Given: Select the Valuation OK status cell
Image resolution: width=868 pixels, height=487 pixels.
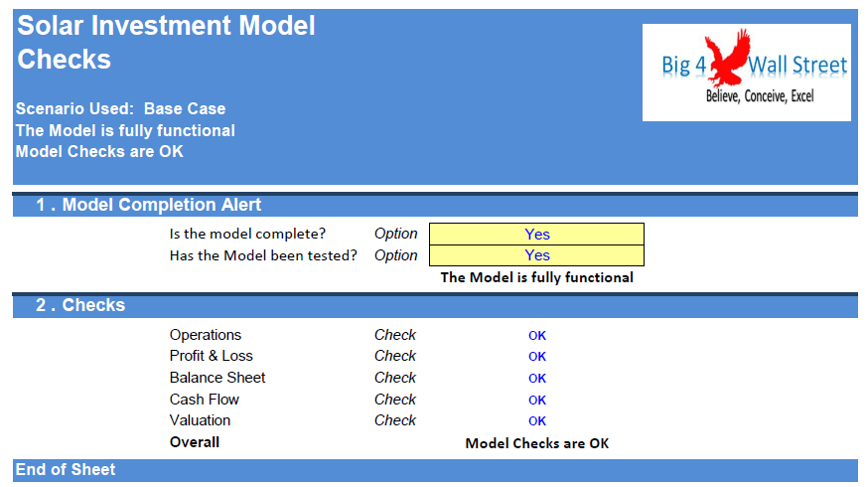Looking at the screenshot, I should (537, 421).
